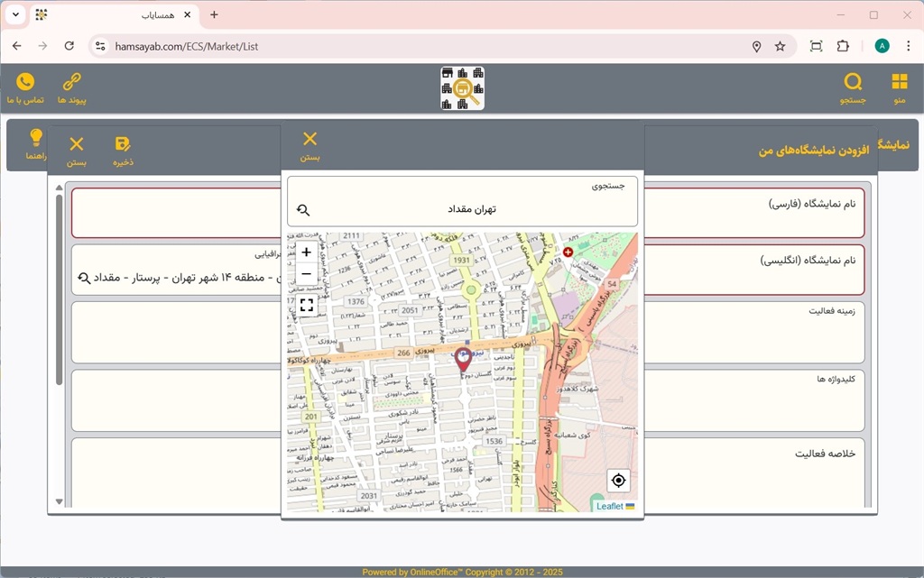Click the locate my position map button
The image size is (924, 578).
tap(617, 480)
